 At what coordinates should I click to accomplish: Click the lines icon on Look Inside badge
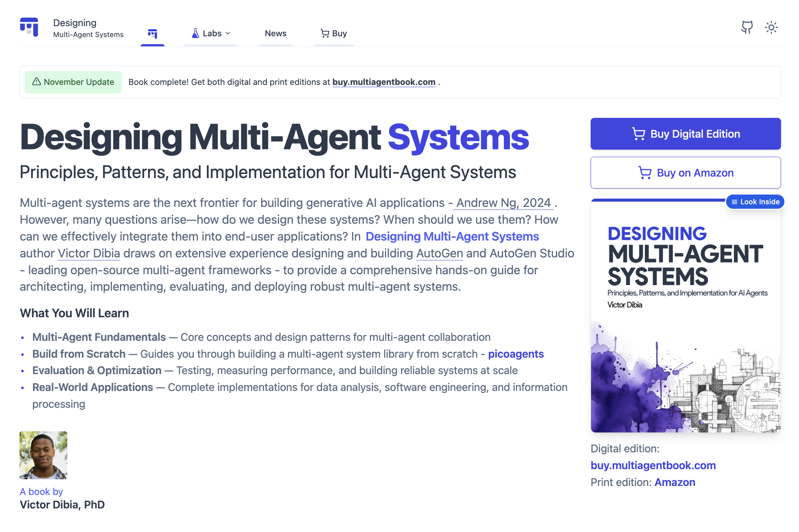click(x=734, y=202)
